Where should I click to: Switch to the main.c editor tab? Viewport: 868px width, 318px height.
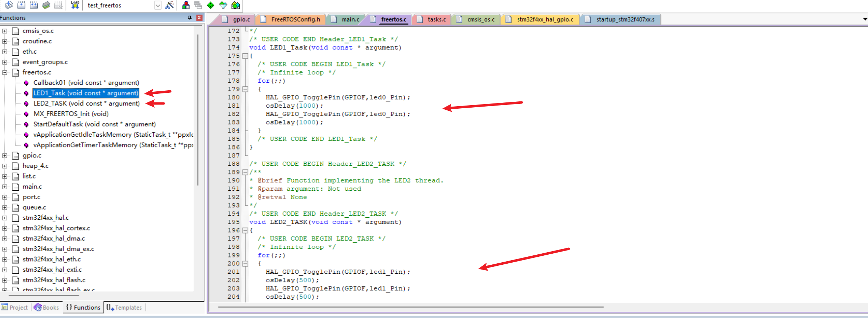point(346,19)
